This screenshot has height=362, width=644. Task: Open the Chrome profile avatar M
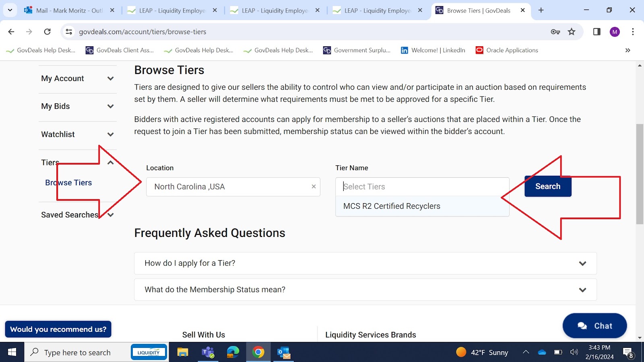615,32
